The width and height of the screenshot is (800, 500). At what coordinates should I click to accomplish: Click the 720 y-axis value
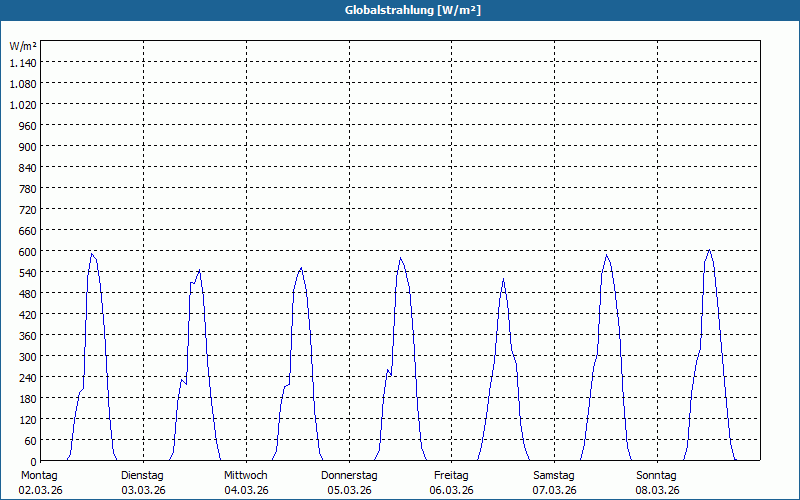click(x=28, y=210)
